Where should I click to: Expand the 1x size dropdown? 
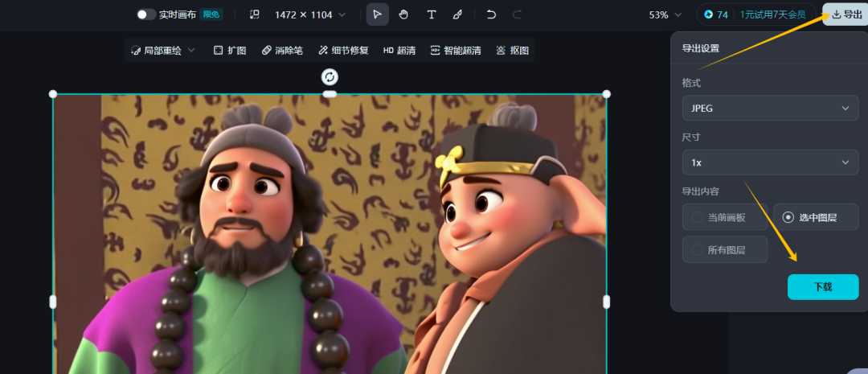pyautogui.click(x=769, y=162)
